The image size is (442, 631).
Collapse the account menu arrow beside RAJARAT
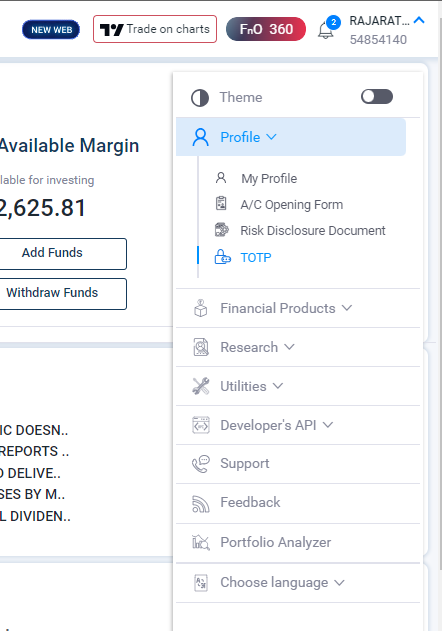pos(419,20)
